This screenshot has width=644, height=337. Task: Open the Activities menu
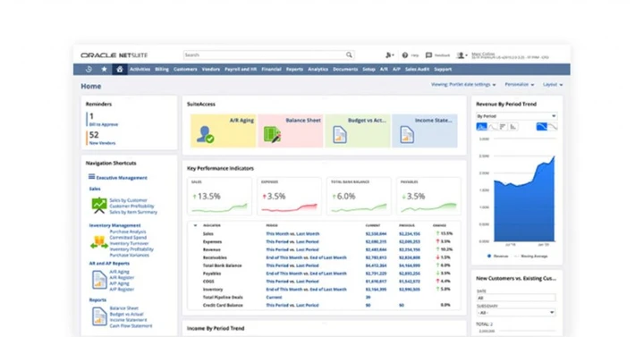(140, 70)
